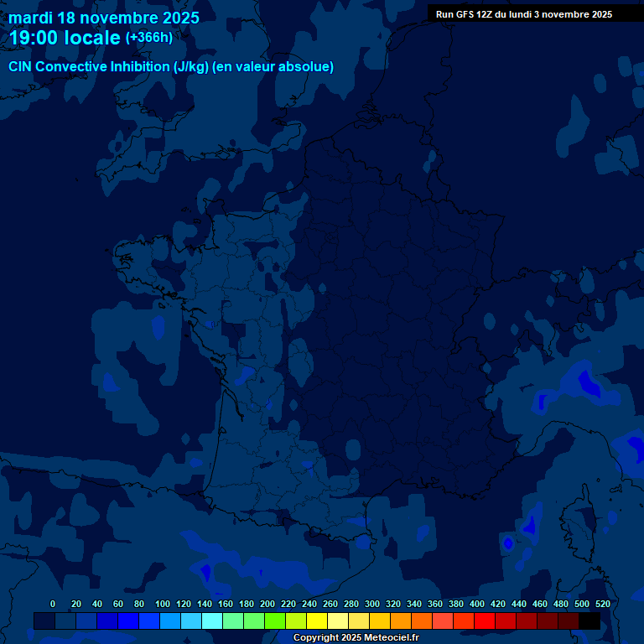Click legend label '120'
Screen dimensions: 644x644
point(183,604)
